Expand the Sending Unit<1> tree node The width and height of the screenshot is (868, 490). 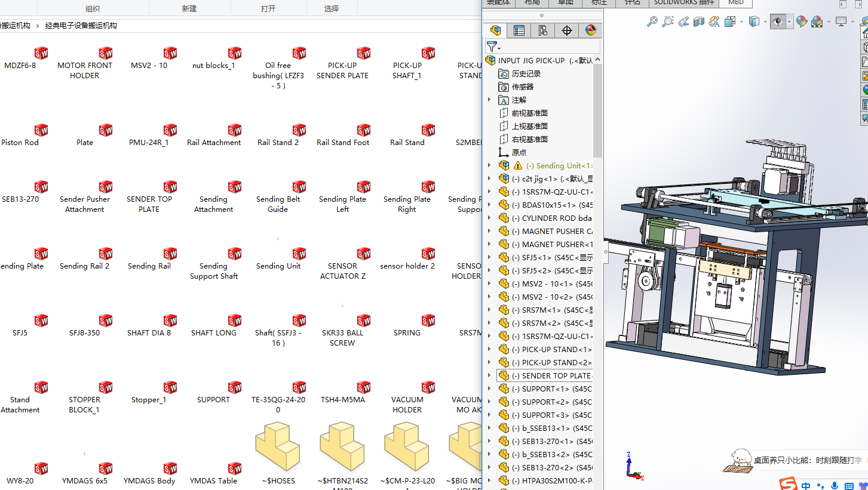[x=489, y=165]
